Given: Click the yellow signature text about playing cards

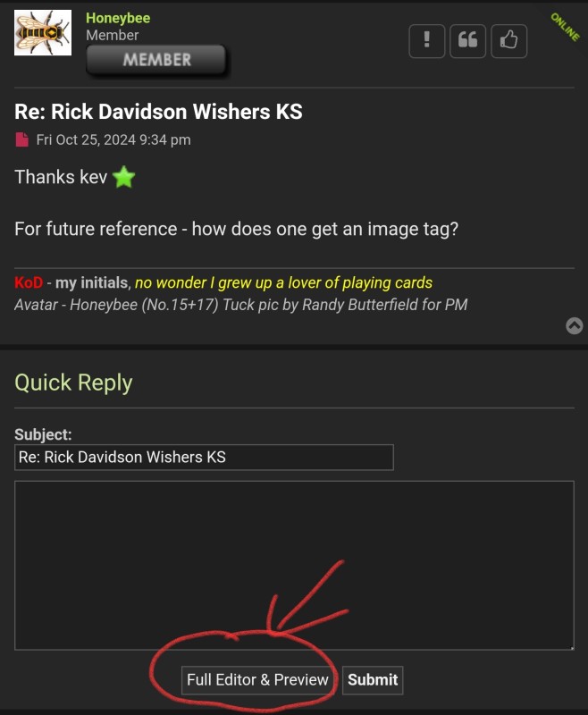Looking at the screenshot, I should click(283, 282).
